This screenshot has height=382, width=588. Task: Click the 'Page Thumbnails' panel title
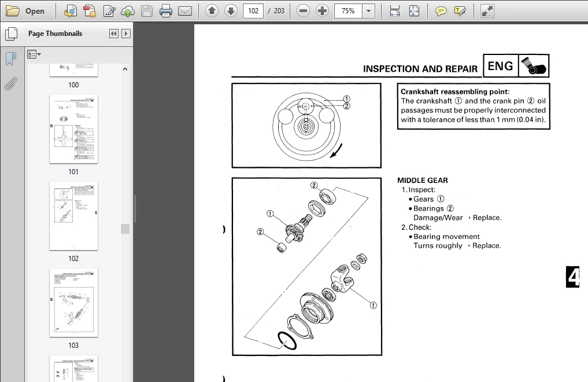tap(55, 34)
